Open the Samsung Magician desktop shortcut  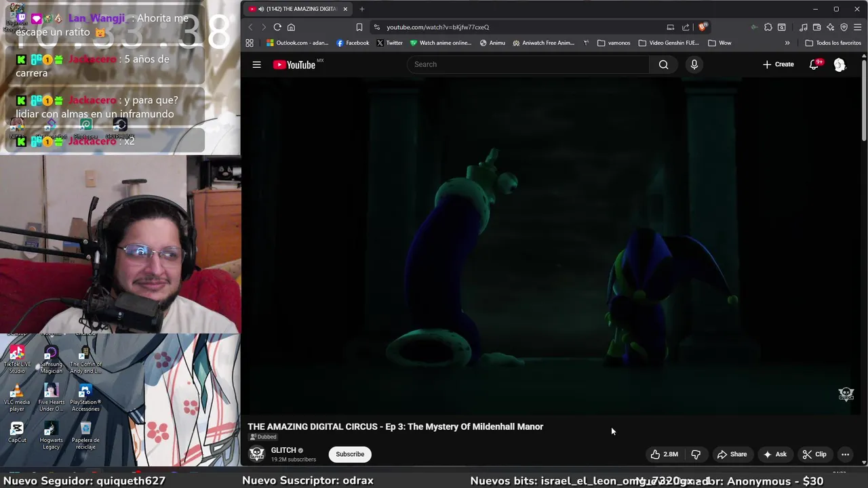click(x=51, y=359)
